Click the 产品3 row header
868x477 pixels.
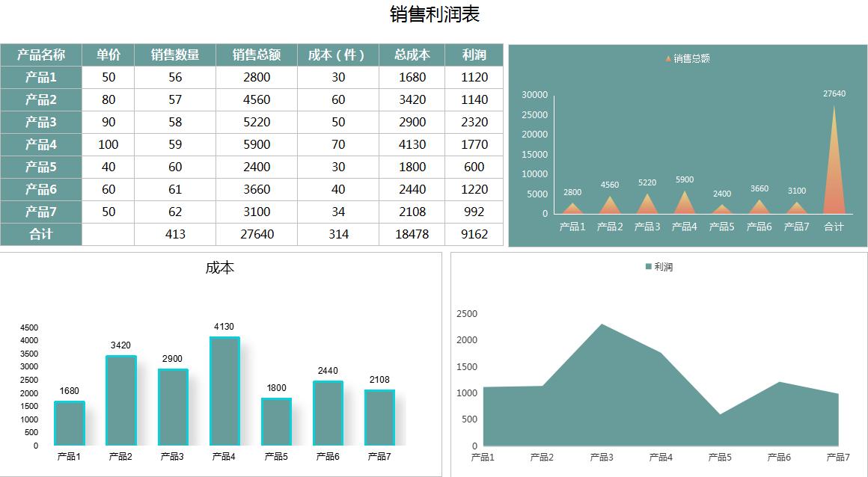click(41, 122)
